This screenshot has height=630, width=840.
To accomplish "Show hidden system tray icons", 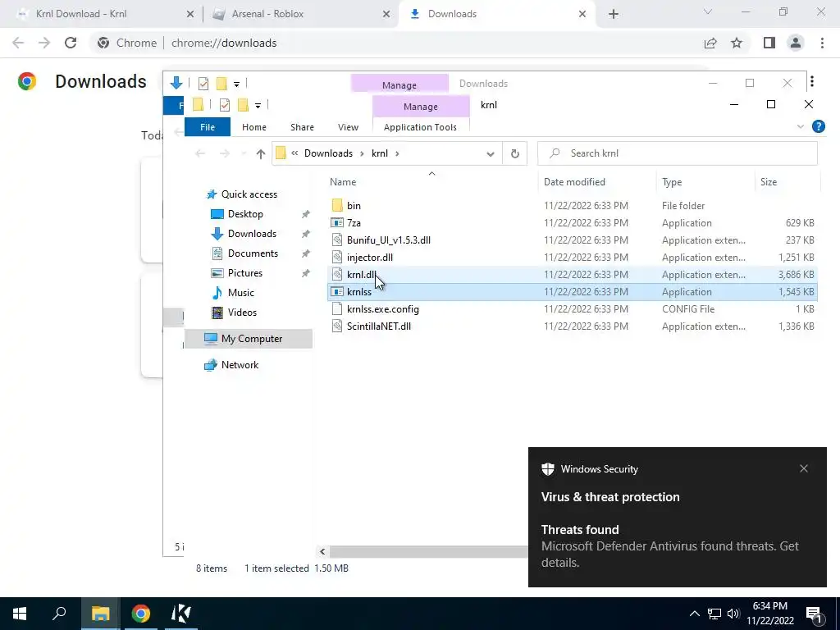I will point(694,614).
